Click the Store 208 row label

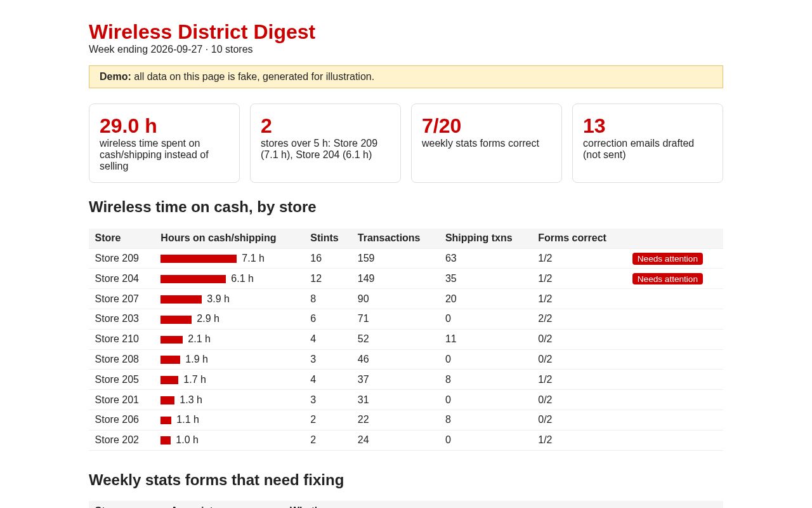point(117,359)
